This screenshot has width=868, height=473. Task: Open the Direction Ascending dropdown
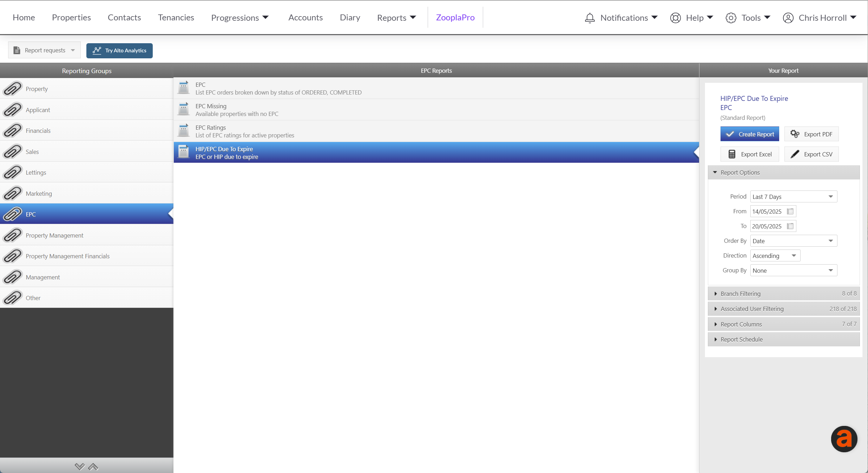(775, 256)
